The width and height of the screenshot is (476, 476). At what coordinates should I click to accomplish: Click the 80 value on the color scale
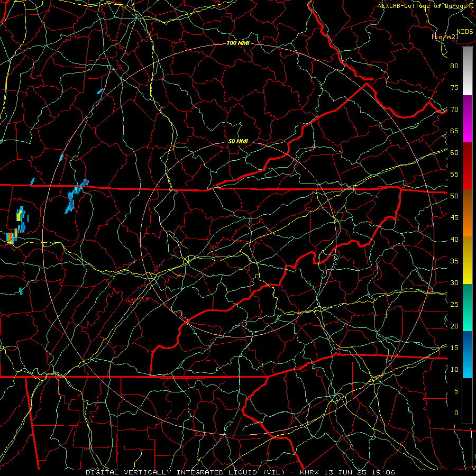click(x=454, y=66)
